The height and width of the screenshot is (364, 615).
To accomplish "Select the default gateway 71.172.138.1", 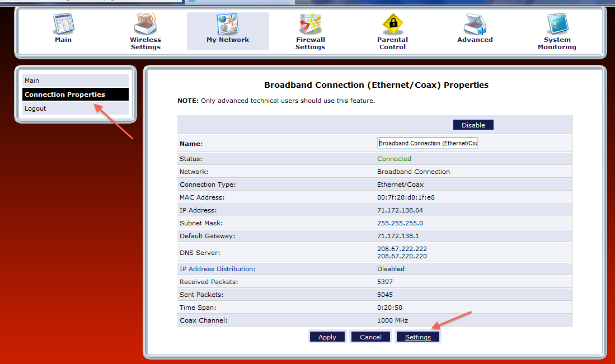I will [x=398, y=236].
